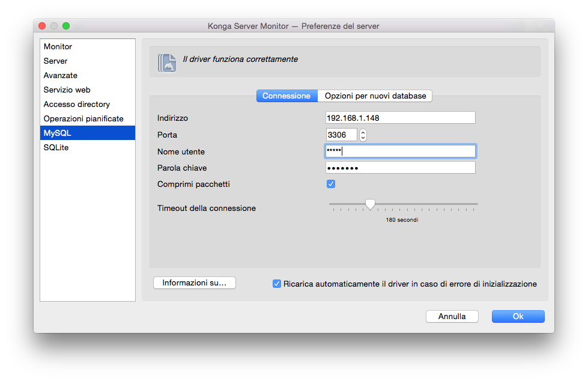This screenshot has height=381, width=588.
Task: Focus the Indirizzo address field
Action: 400,118
